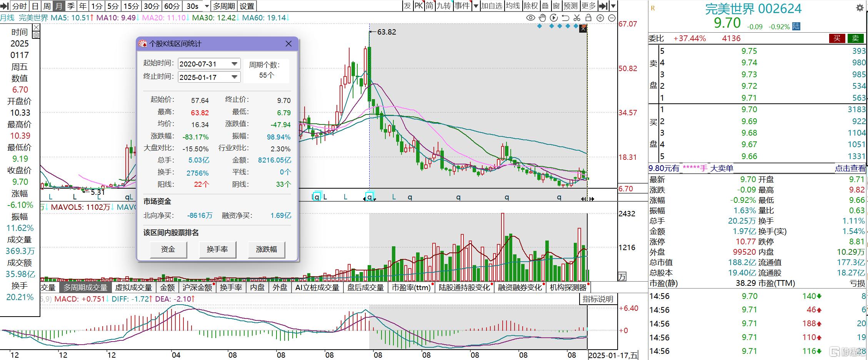Click highlighted q marker below peak candle
Image resolution: width=868 pixels, height=360 pixels.
[370, 197]
